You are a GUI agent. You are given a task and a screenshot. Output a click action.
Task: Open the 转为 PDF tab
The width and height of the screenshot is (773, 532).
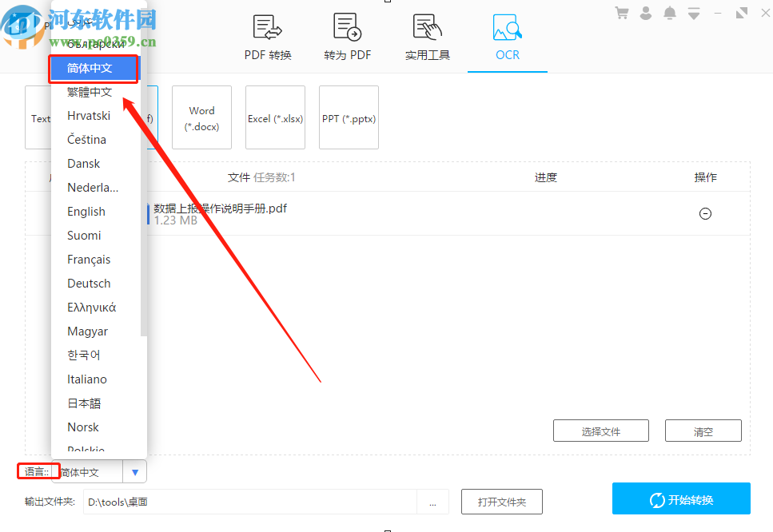click(348, 38)
